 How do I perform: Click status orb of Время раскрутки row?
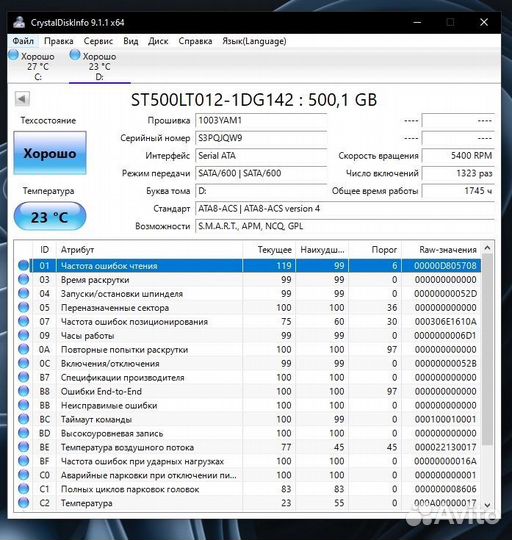(x=23, y=280)
